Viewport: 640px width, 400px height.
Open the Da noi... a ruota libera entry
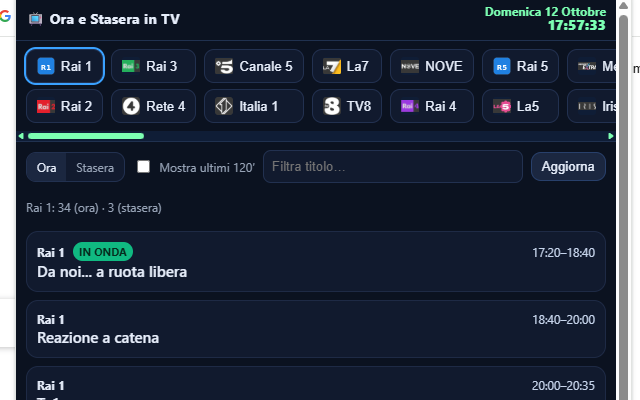click(316, 262)
